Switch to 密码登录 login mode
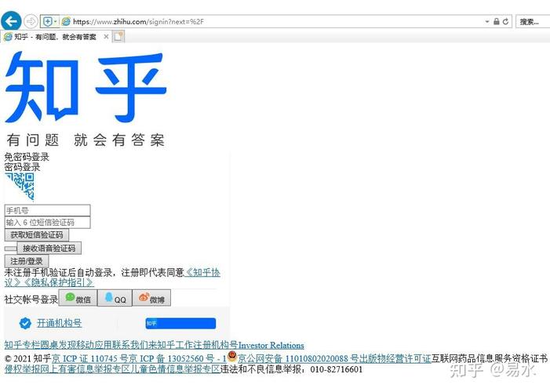 pyautogui.click(x=22, y=167)
